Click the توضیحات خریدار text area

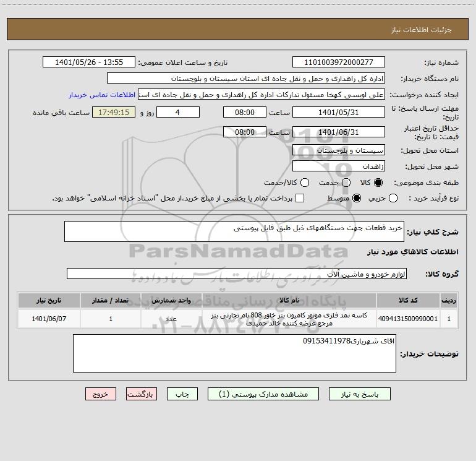point(234,353)
